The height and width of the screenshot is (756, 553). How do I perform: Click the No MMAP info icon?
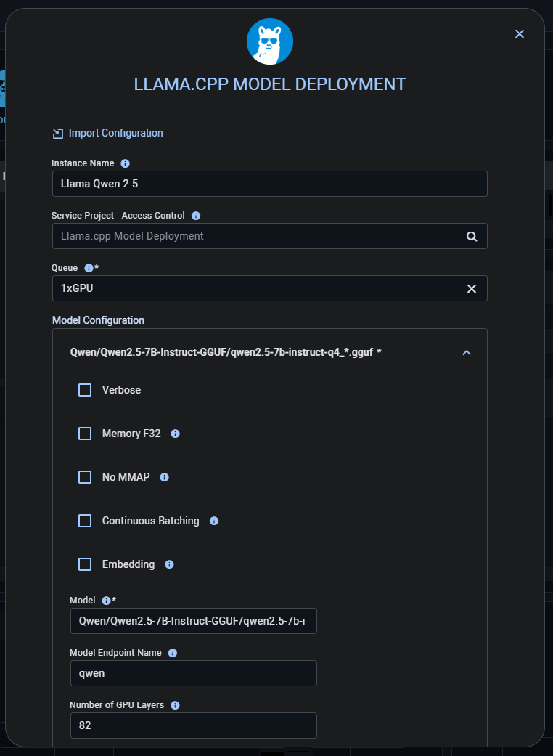pyautogui.click(x=164, y=477)
